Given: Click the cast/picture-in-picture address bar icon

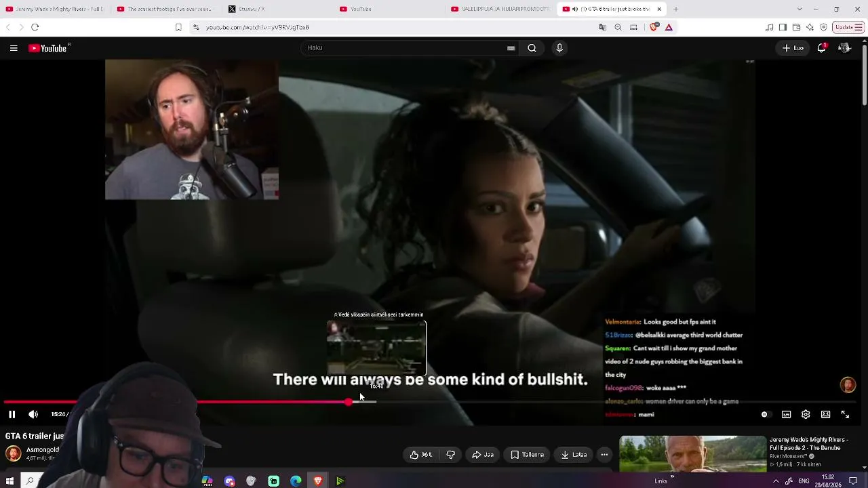Looking at the screenshot, I should (x=633, y=27).
